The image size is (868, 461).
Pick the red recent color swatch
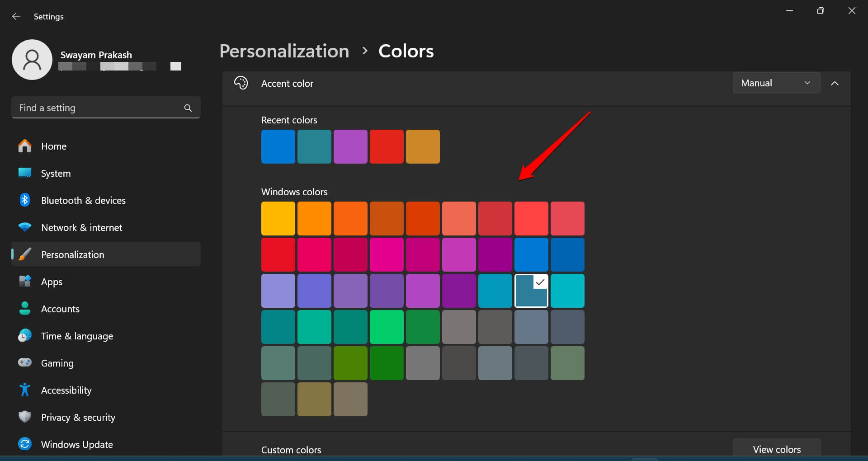(387, 146)
